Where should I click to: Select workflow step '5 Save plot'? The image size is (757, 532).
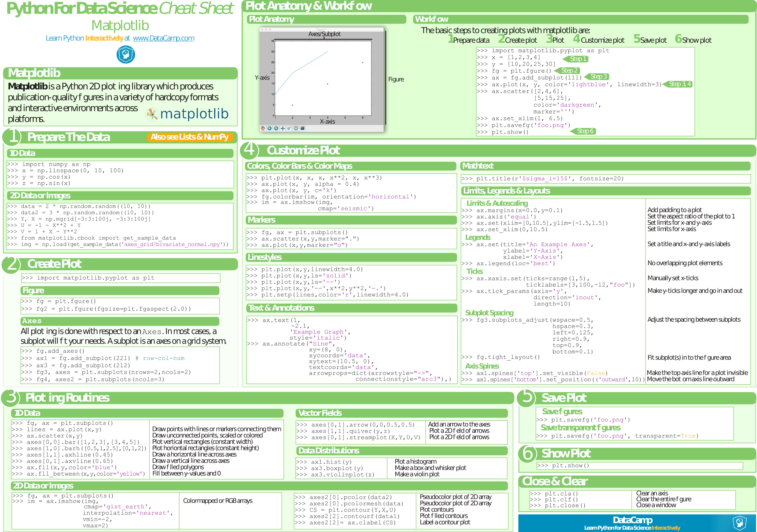(650, 39)
